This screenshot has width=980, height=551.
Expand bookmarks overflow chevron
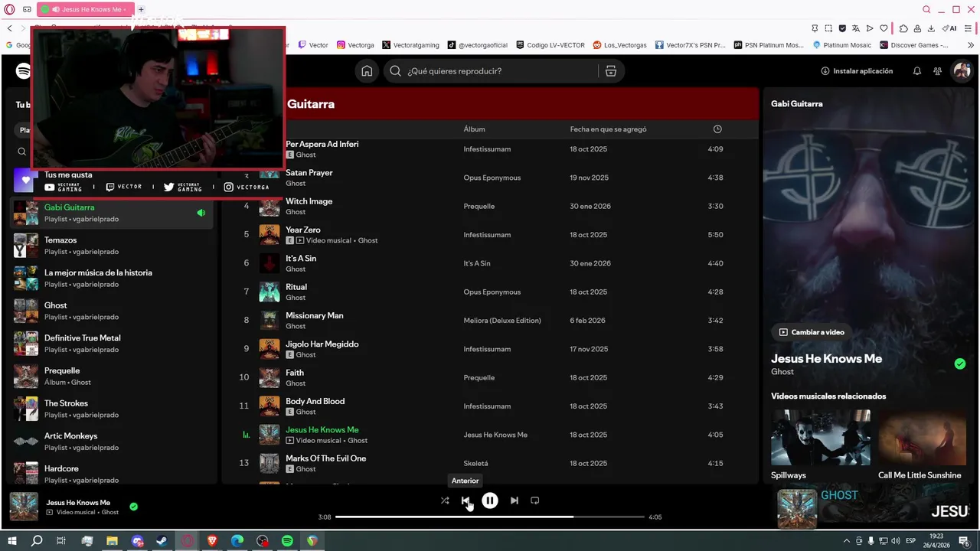(969, 45)
